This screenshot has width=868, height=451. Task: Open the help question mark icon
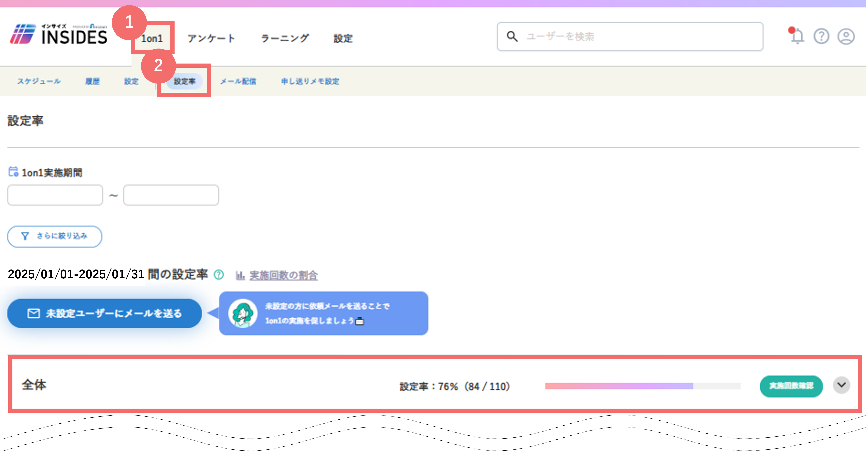click(x=821, y=36)
